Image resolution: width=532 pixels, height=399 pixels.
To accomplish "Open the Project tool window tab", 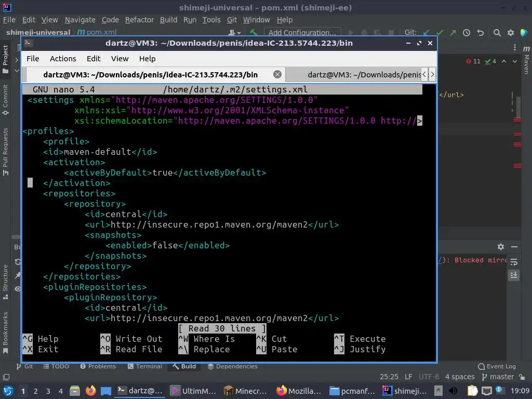I will coord(5,59).
